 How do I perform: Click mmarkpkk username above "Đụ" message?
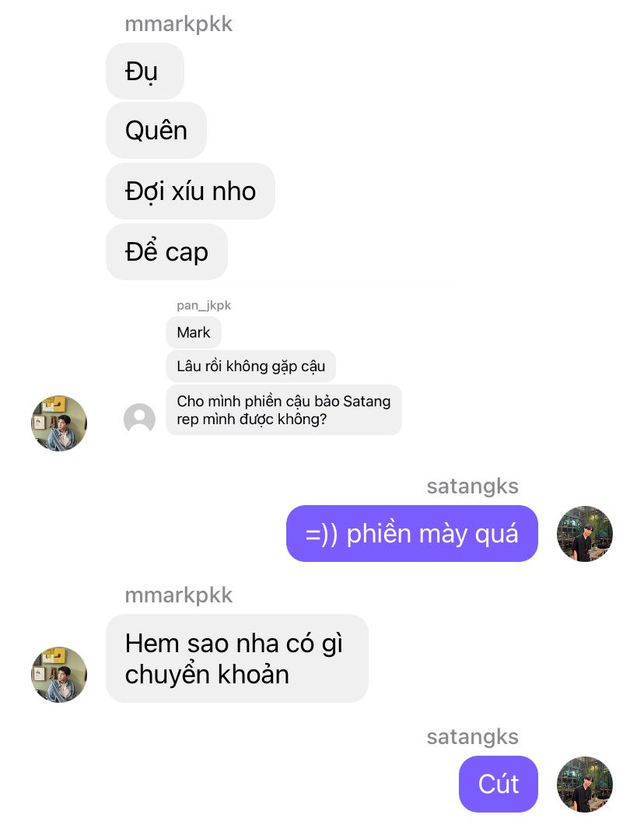[179, 24]
